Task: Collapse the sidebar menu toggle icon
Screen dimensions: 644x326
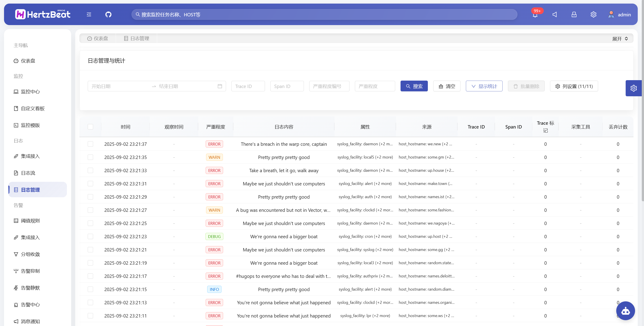Action: [x=89, y=15]
